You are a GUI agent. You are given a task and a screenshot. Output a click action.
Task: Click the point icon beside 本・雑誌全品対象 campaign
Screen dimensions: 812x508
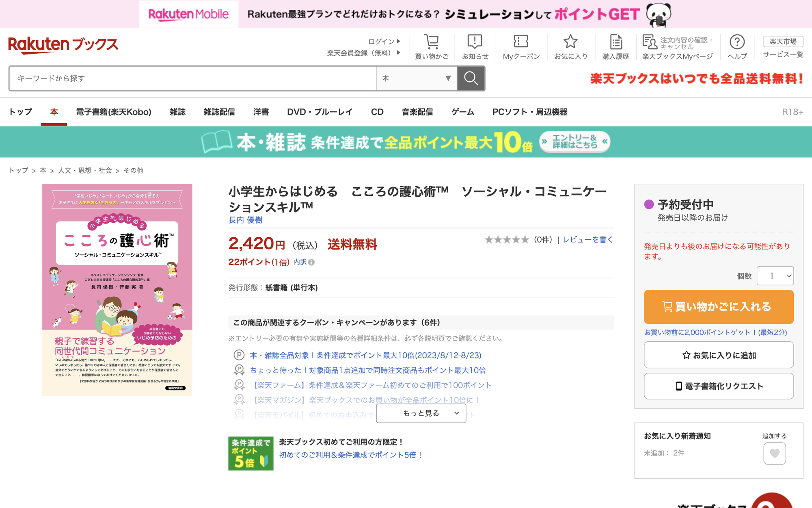coord(239,355)
